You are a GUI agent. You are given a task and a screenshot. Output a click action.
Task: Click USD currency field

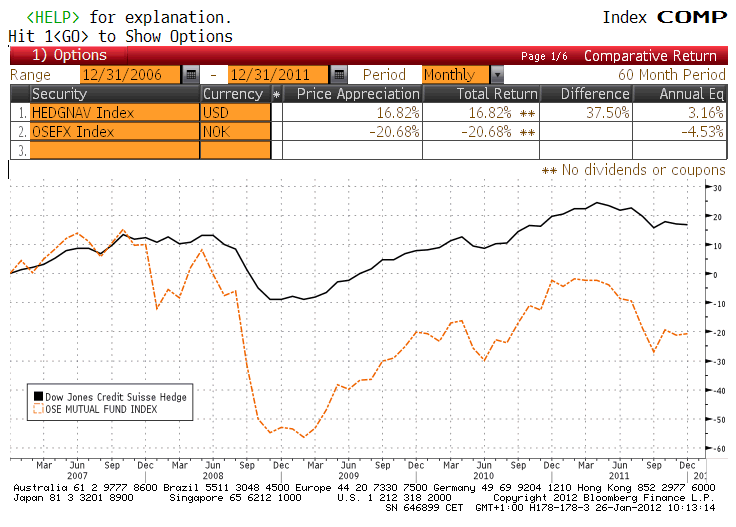click(x=236, y=113)
